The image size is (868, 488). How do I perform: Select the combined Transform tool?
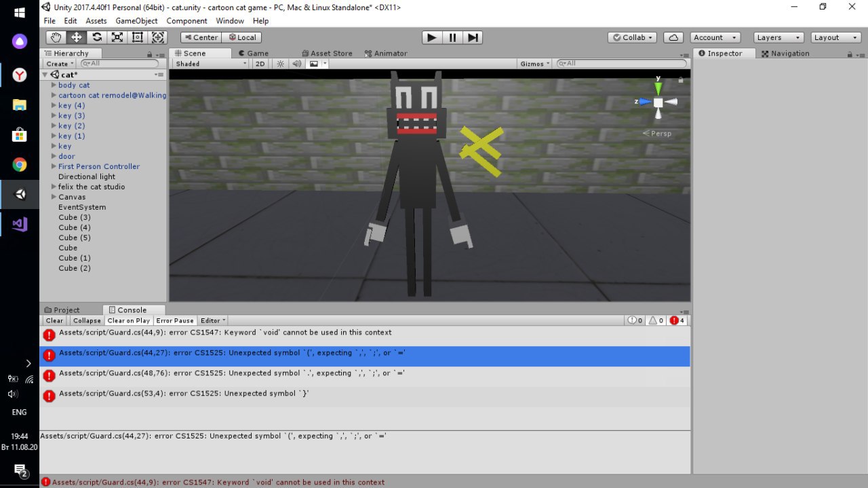tap(158, 37)
